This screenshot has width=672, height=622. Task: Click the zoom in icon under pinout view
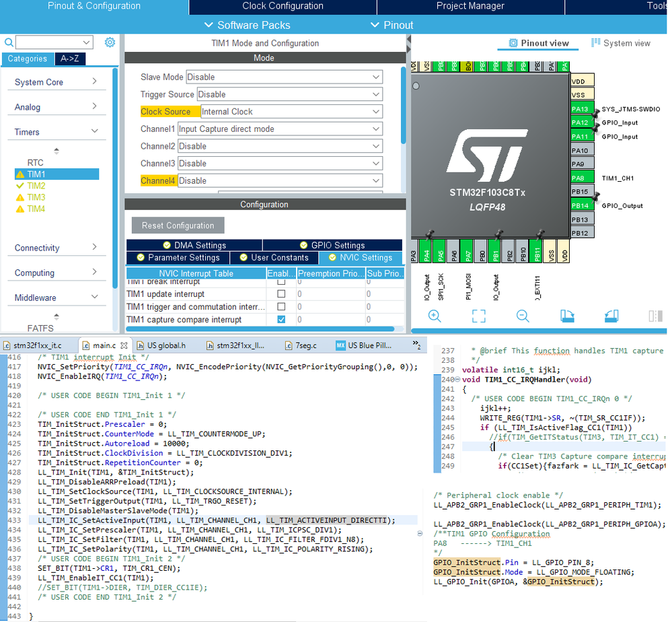[x=435, y=316]
